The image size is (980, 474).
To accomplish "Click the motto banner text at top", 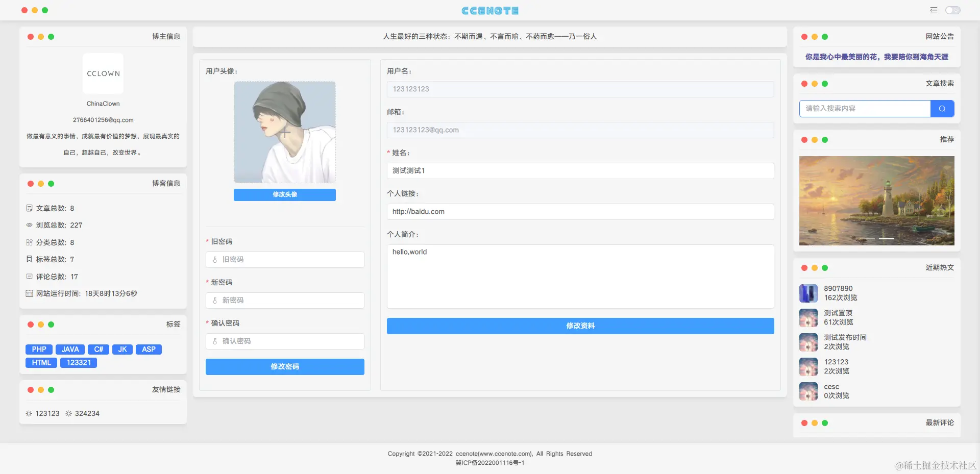I will tap(490, 37).
